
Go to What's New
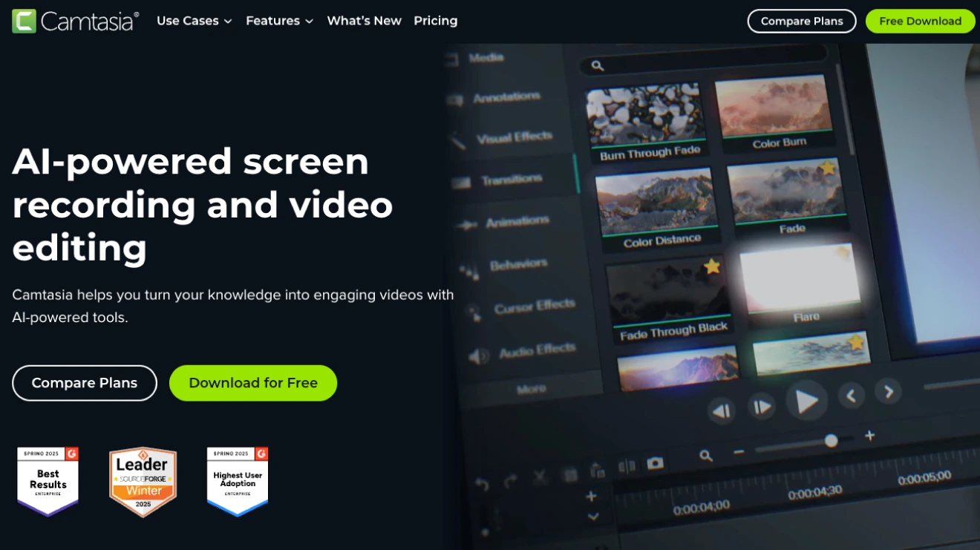(365, 21)
